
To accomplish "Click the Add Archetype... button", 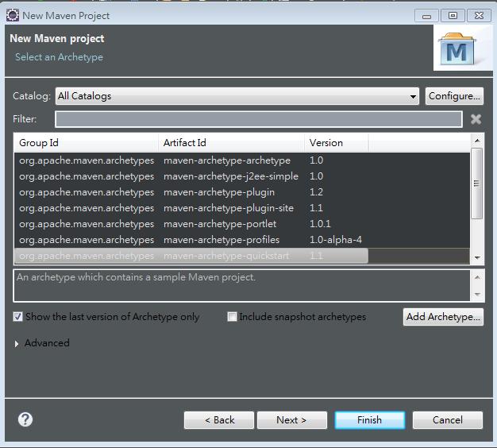I will coord(443,317).
